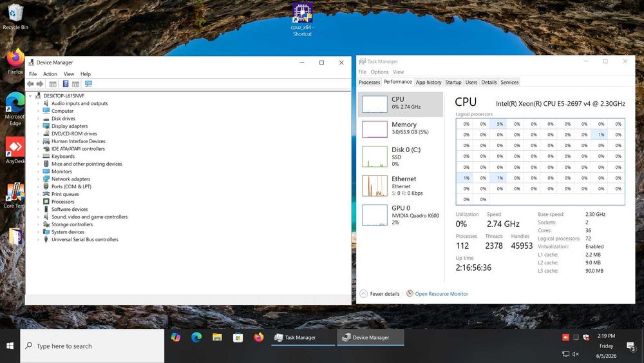Click the muted speaker volume tray icon
Screen dimensions: 644x363
point(576,354)
